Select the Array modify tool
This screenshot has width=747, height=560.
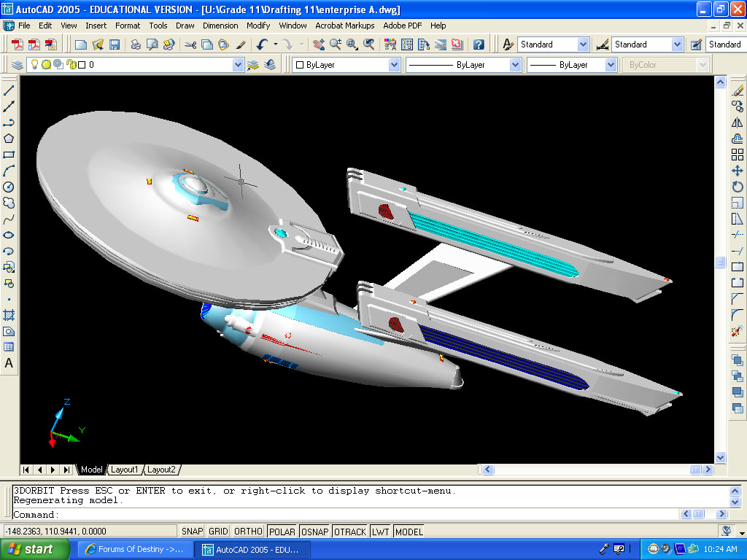click(x=738, y=155)
